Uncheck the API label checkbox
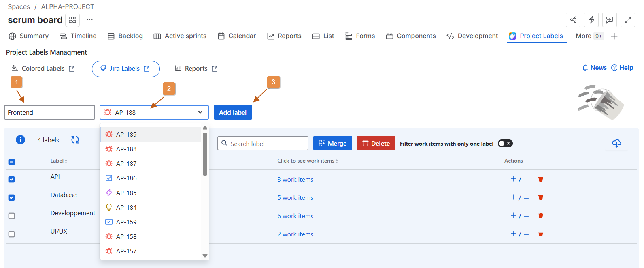Viewport: 644px width, 268px height. [x=12, y=179]
